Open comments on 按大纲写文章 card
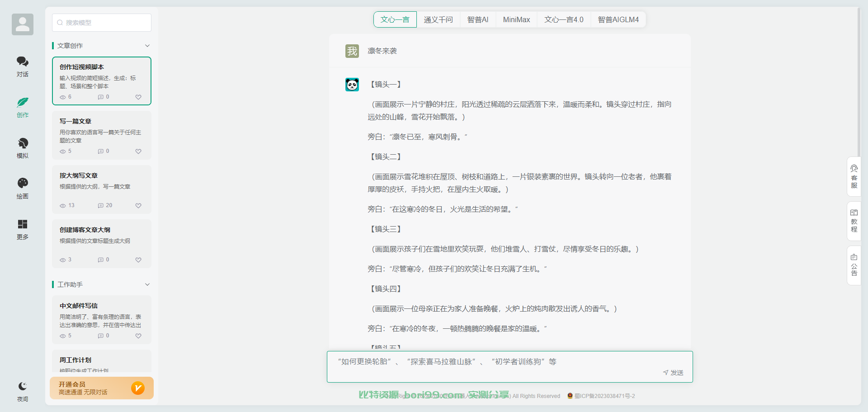Screen dimensions: 868x412 pos(101,206)
